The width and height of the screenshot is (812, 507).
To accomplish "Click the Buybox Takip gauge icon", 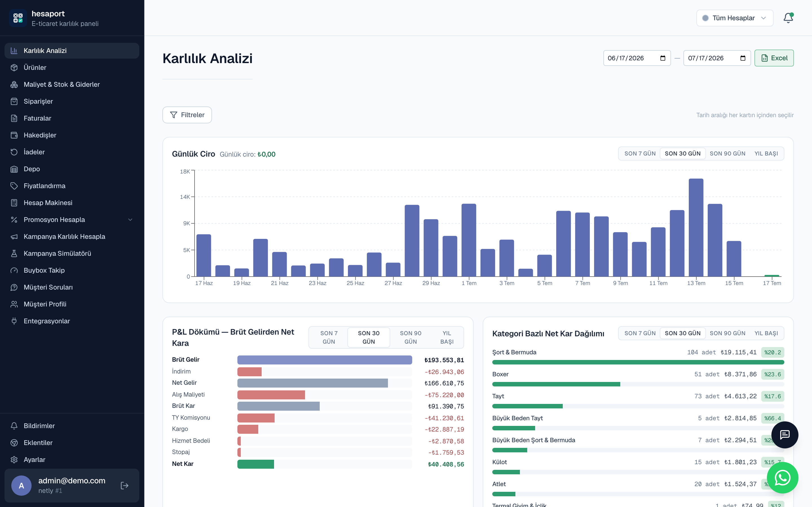I will pos(14,270).
